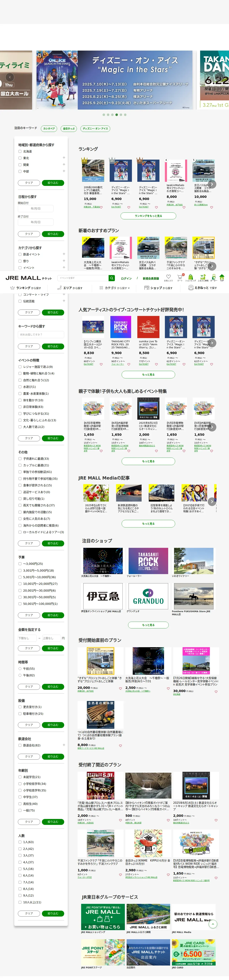Click the scroll-to-top round arrow button
The width and height of the screenshot is (229, 980).
point(213,924)
